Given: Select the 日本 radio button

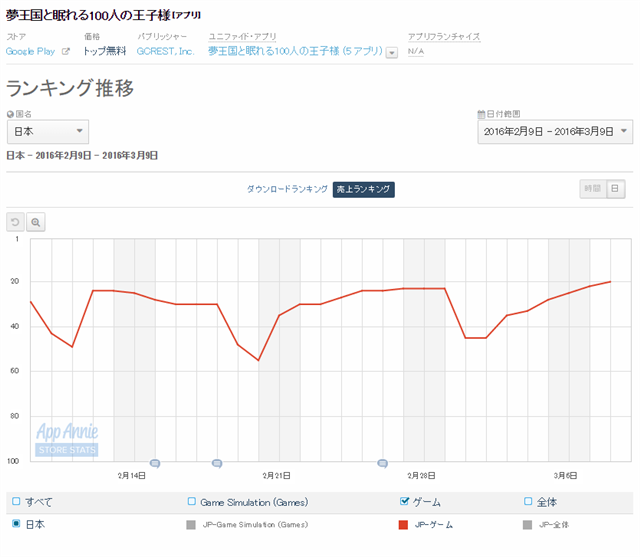Looking at the screenshot, I should coord(15,524).
